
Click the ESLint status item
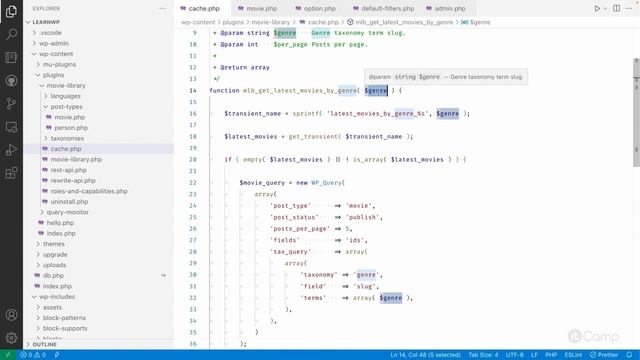pyautogui.click(x=573, y=355)
